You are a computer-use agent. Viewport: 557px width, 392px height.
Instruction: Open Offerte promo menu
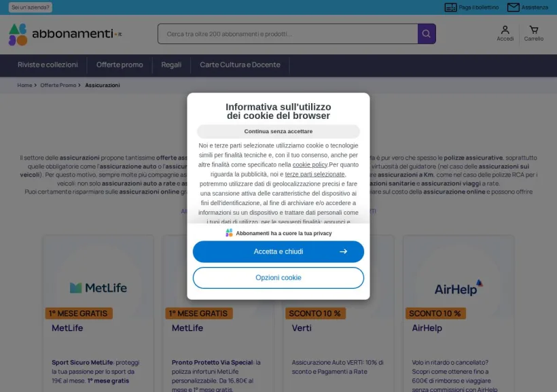click(120, 65)
